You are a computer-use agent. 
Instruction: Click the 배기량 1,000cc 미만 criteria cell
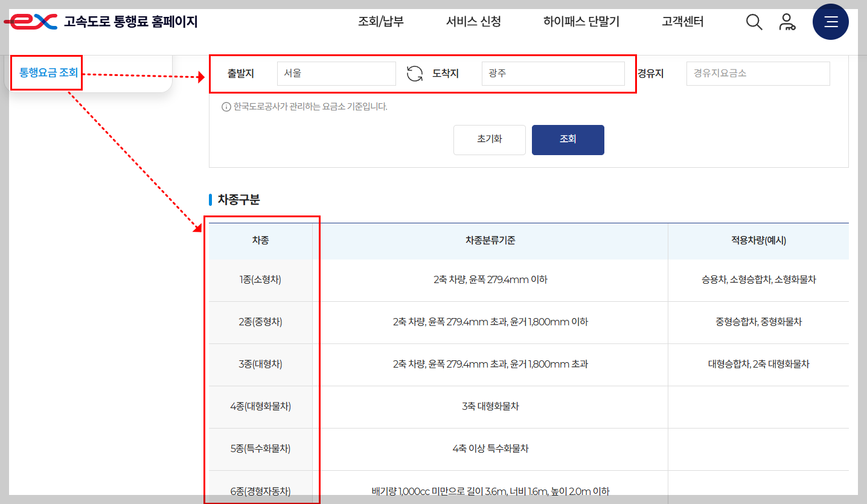point(490,487)
